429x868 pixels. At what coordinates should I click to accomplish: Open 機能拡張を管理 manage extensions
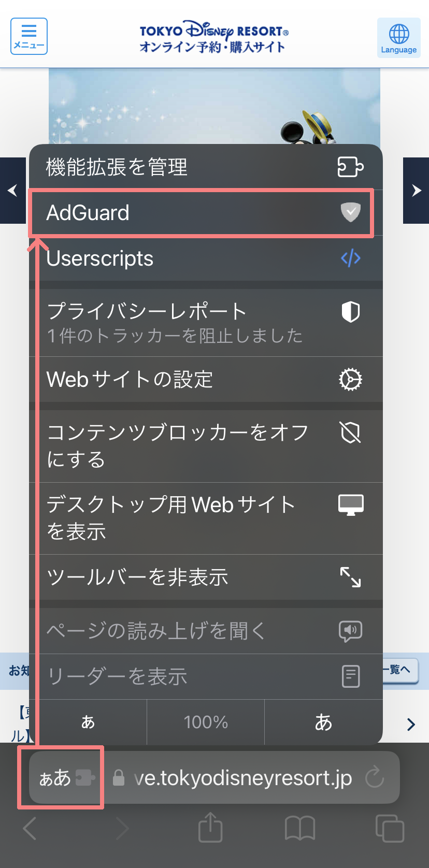(206, 167)
